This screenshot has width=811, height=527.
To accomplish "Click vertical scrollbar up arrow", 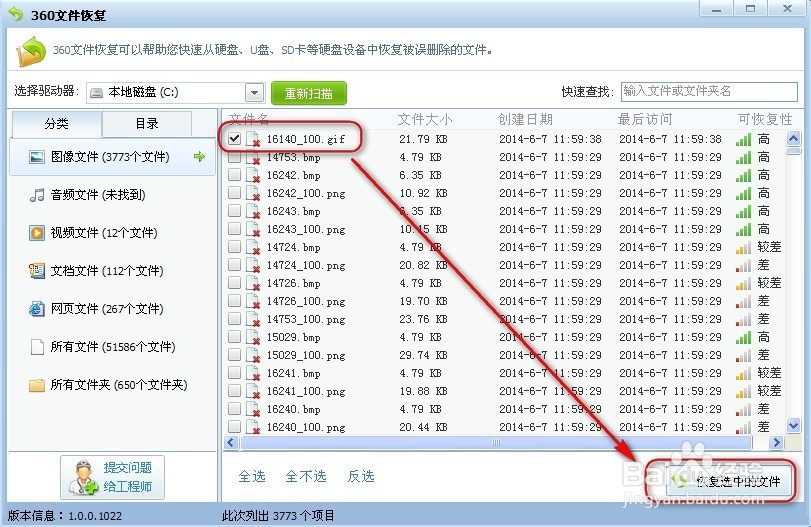I will click(793, 139).
